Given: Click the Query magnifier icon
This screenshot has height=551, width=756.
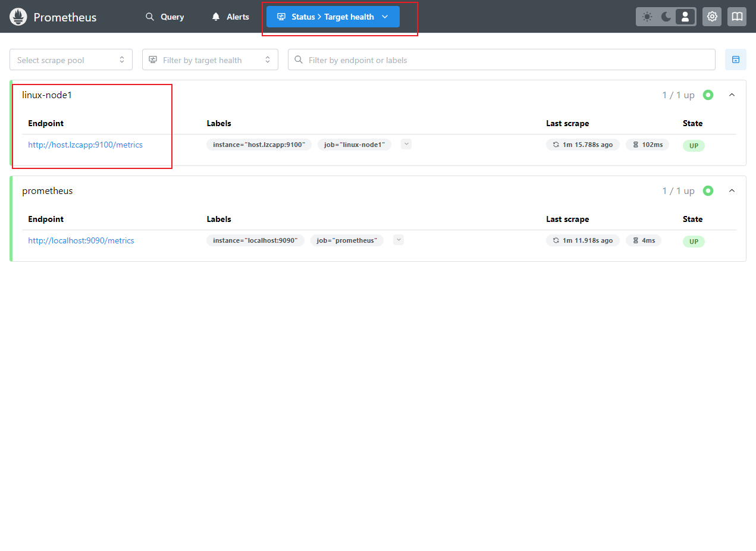Looking at the screenshot, I should point(150,17).
